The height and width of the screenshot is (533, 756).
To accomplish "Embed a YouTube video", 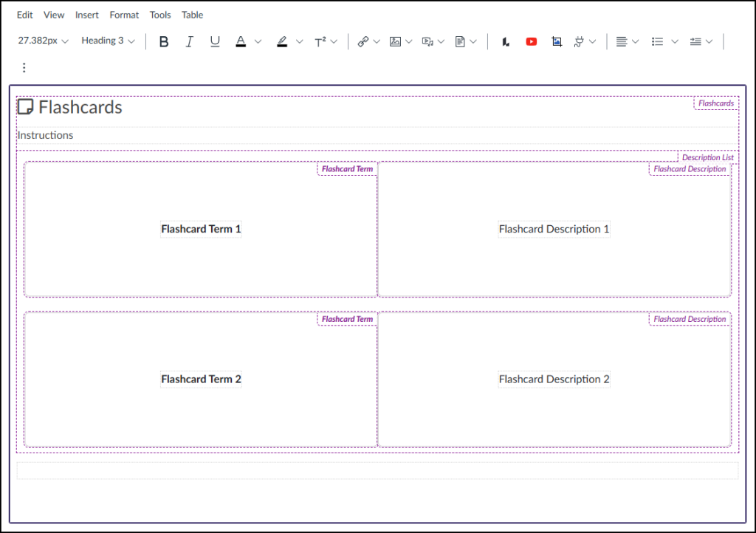I will click(531, 41).
